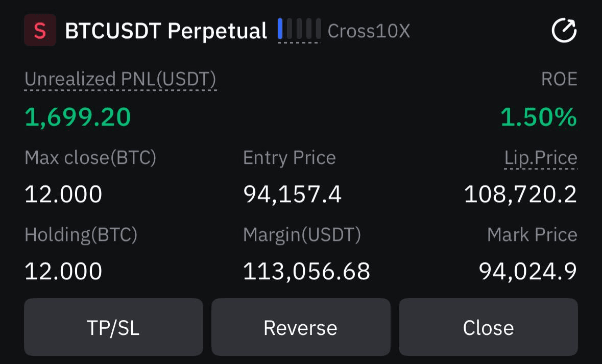602x364 pixels.
Task: Close the BTCUSDT short position
Action: pos(488,327)
